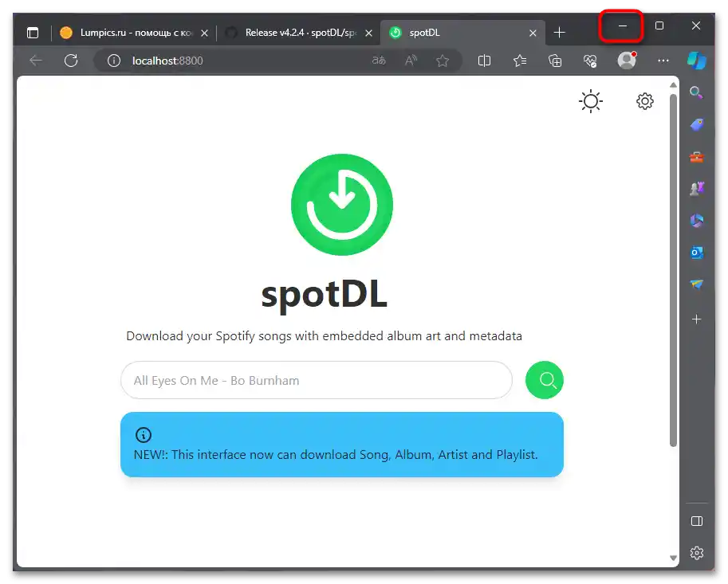728x584 pixels.
Task: Maximize the browser window
Action: 659,25
